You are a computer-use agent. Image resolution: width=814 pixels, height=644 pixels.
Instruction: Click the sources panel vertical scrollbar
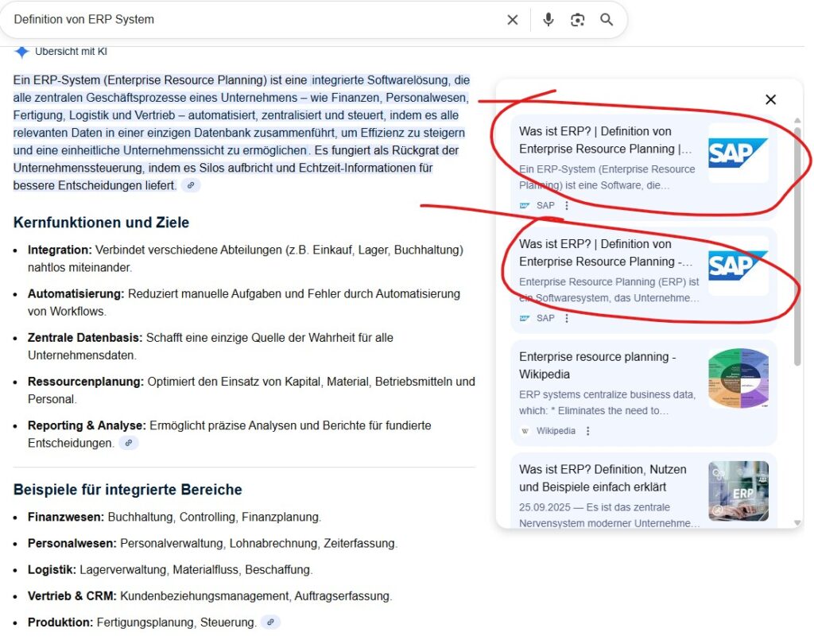point(797,239)
